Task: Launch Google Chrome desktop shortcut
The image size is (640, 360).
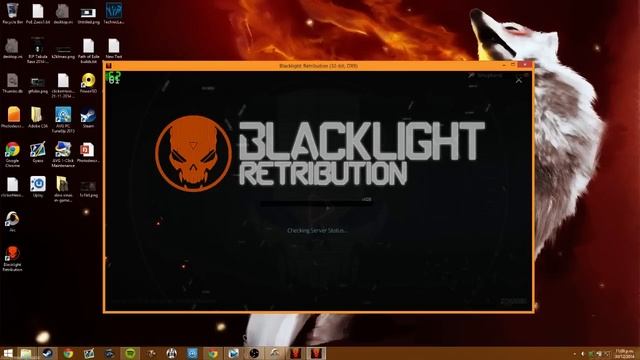Action: coord(12,155)
